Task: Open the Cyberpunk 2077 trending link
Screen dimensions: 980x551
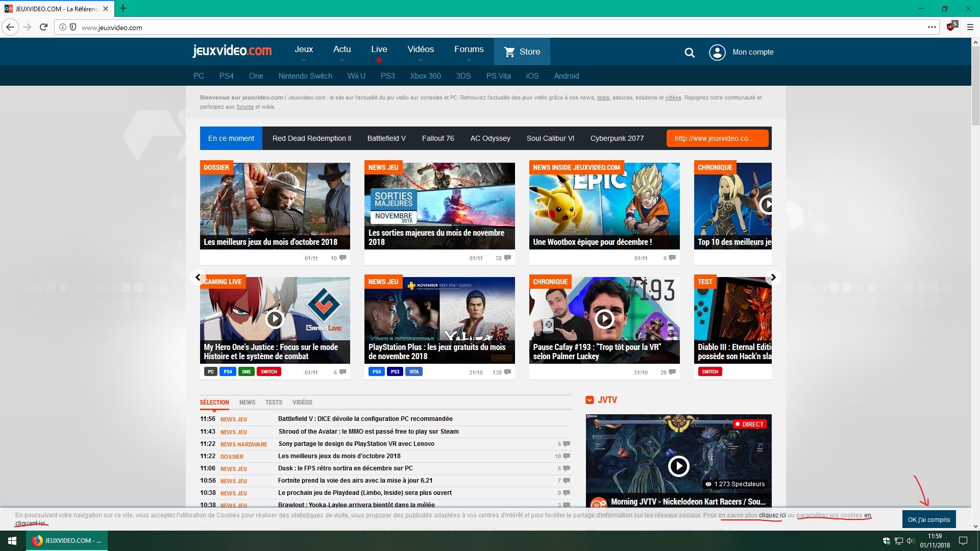Action: click(x=617, y=138)
